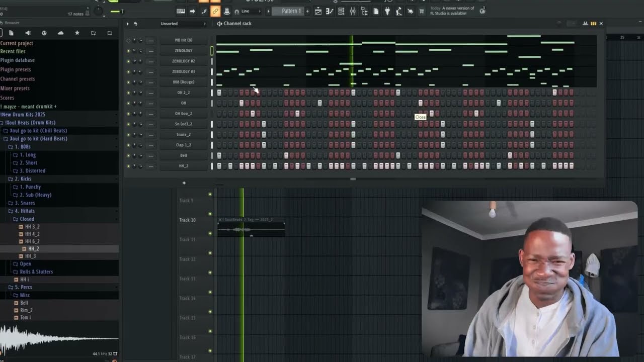Click the HH_2 sample in Browser
This screenshot has height=362, width=644.
point(33,249)
